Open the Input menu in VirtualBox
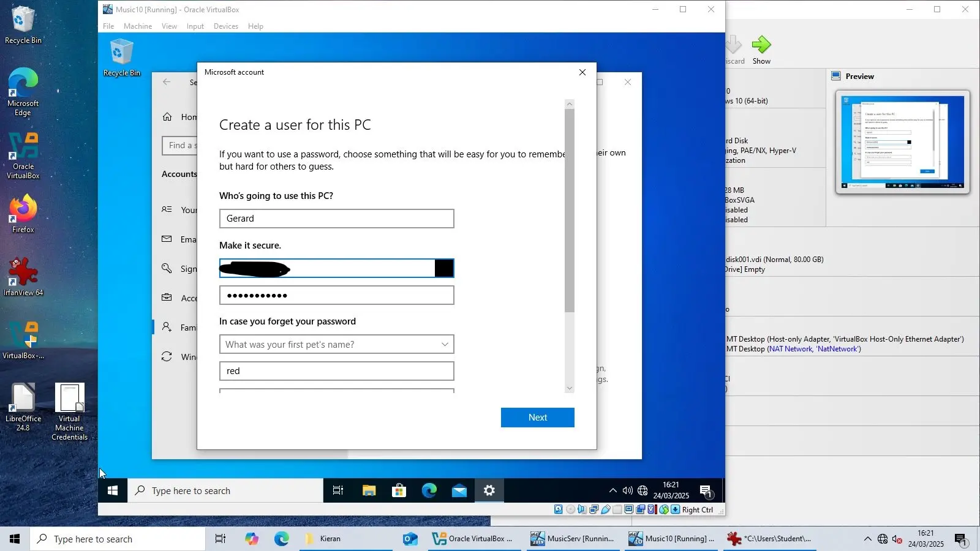980x551 pixels. coord(194,26)
